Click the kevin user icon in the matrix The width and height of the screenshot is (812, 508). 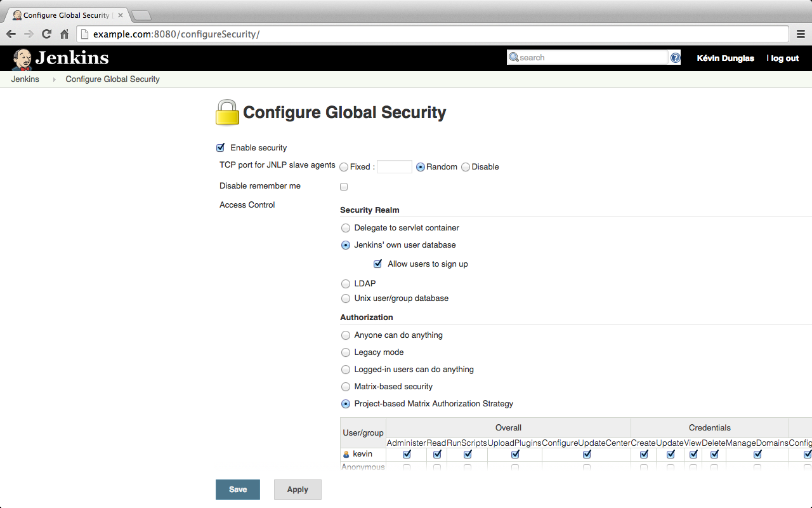346,455
